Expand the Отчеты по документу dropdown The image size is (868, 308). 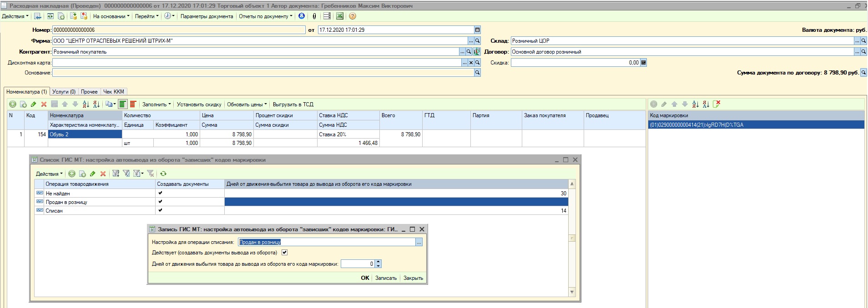coord(266,16)
